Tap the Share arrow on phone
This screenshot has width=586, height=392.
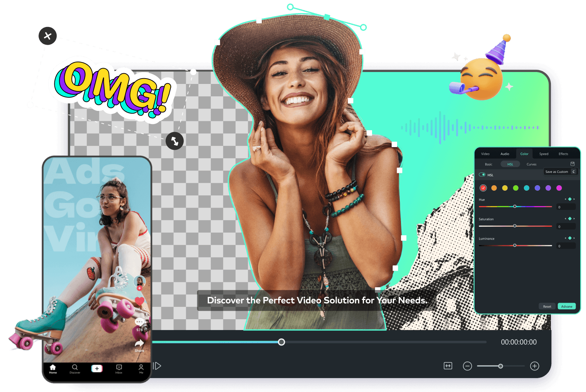point(140,343)
